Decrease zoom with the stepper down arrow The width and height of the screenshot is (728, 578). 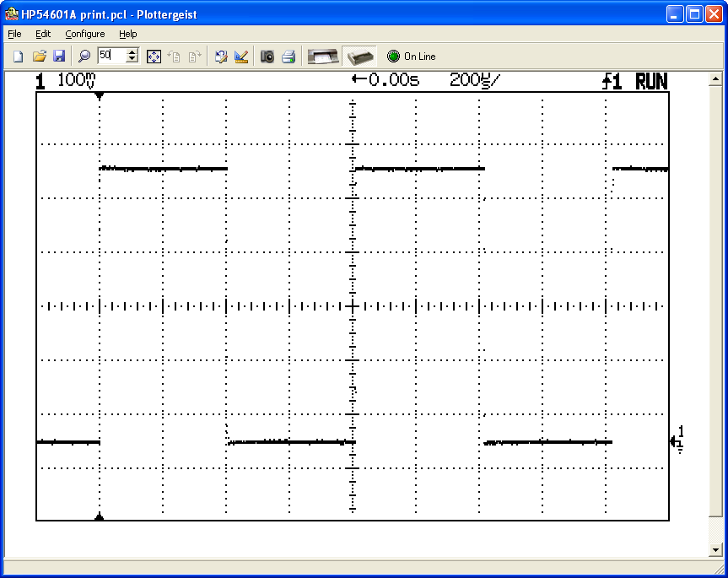pos(132,60)
